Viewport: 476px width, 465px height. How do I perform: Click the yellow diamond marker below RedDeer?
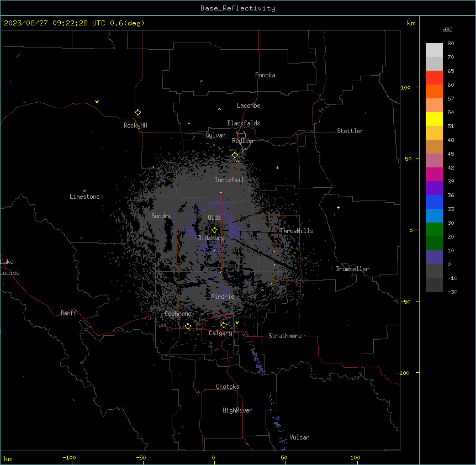click(235, 155)
